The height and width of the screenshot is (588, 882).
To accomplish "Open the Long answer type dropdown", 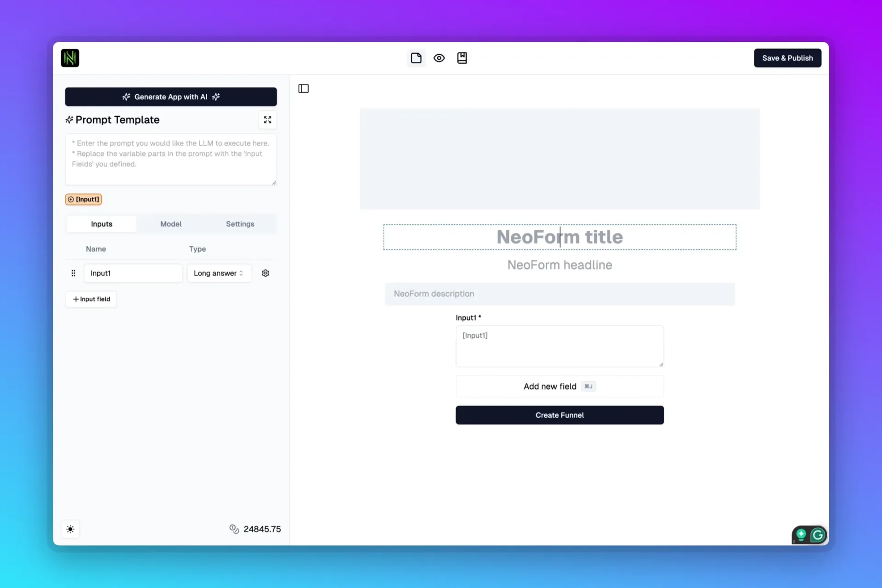I will (219, 273).
